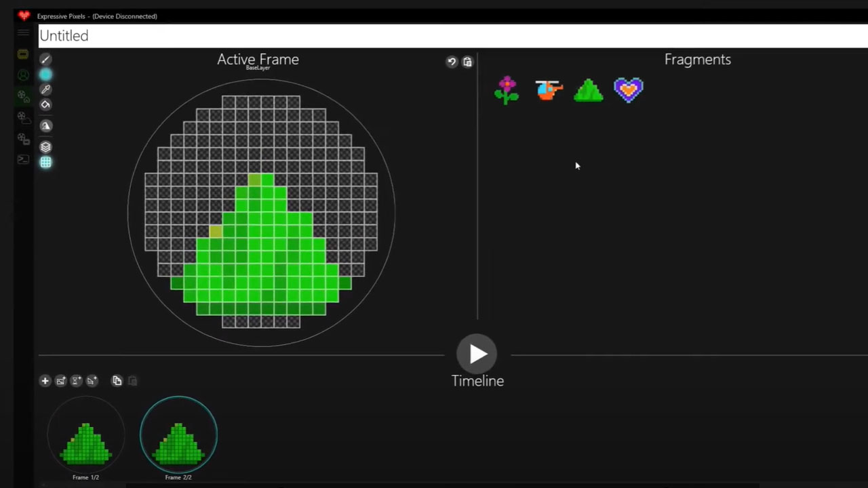
Task: Open the hamburger menu
Action: coord(23,32)
